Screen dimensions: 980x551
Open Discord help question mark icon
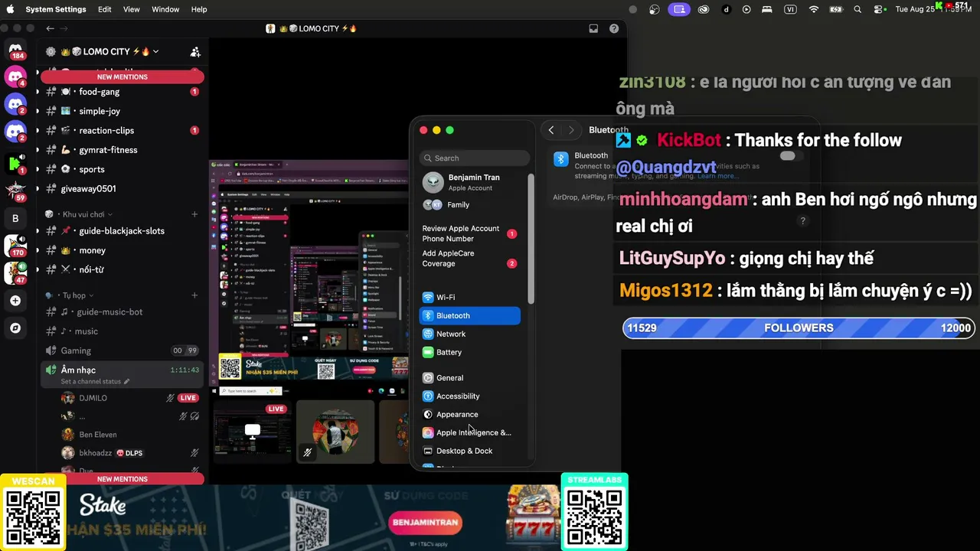click(x=614, y=28)
